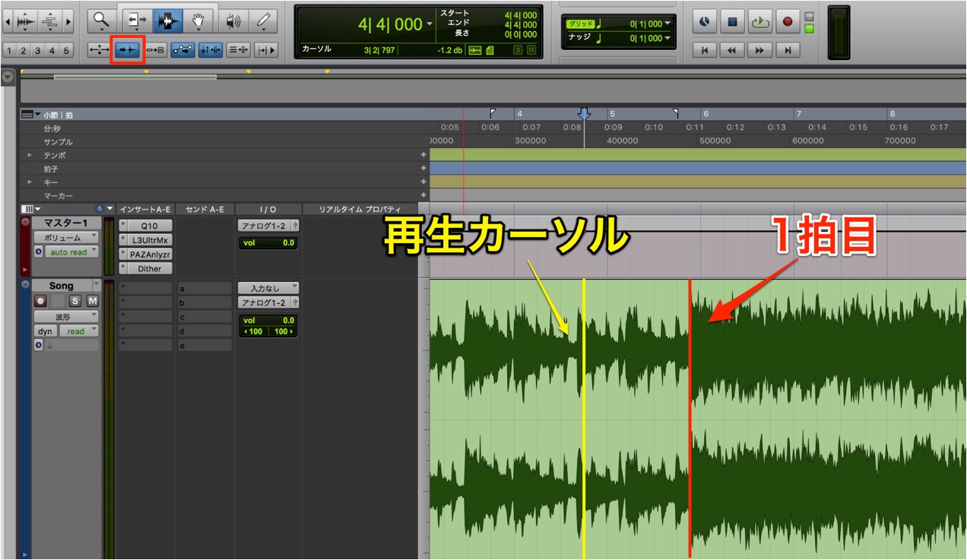
Task: Return to session start
Action: 705,50
